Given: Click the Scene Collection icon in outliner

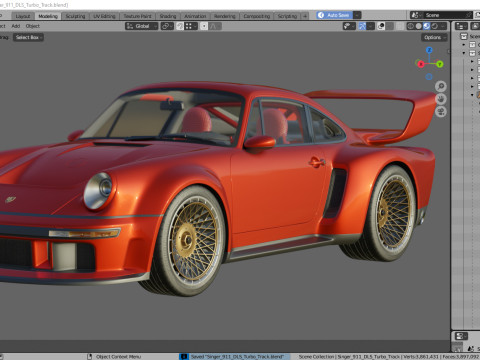Looking at the screenshot, I should pyautogui.click(x=463, y=36).
